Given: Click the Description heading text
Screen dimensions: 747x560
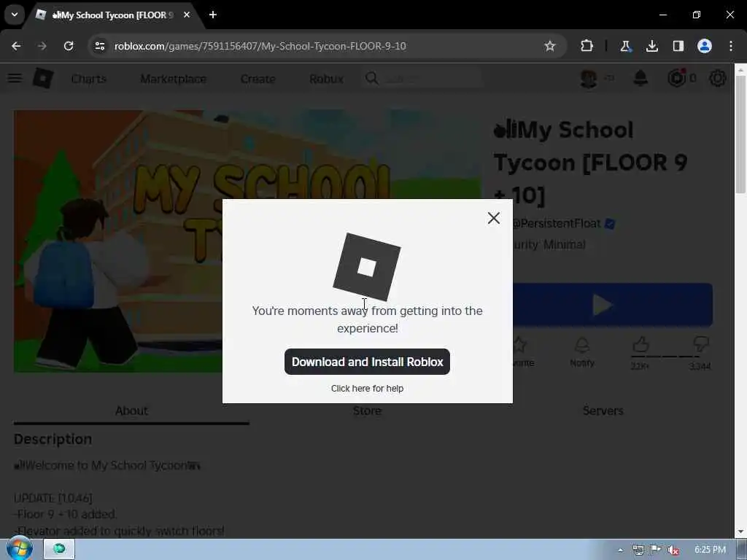Looking at the screenshot, I should tap(53, 439).
